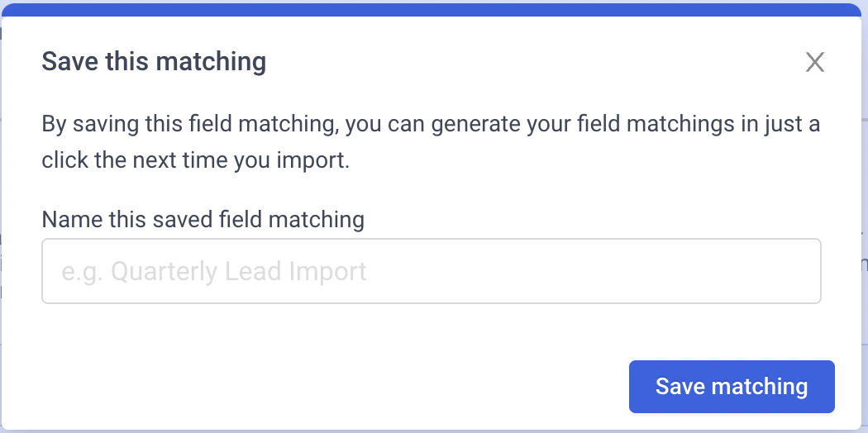The image size is (868, 433).
Task: Focus the saved field matching name input
Action: click(432, 271)
